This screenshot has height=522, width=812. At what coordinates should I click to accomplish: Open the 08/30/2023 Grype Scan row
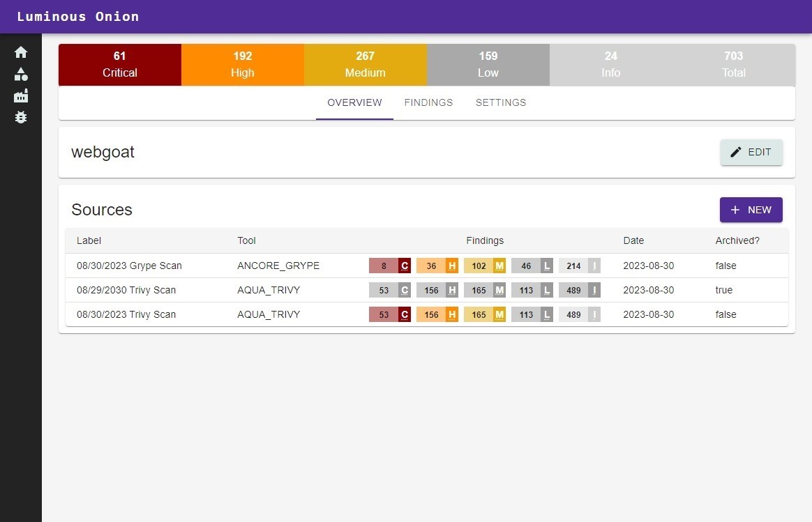[x=427, y=266]
